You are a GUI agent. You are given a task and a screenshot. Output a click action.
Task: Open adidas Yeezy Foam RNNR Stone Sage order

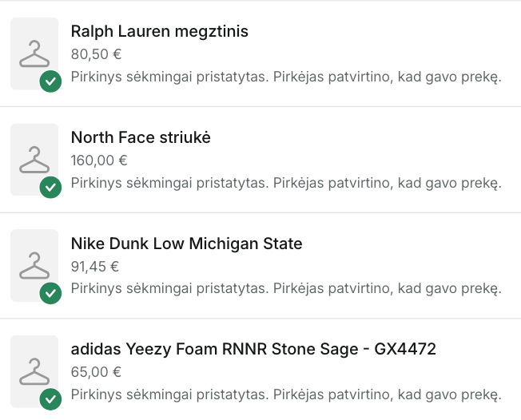[253, 350]
